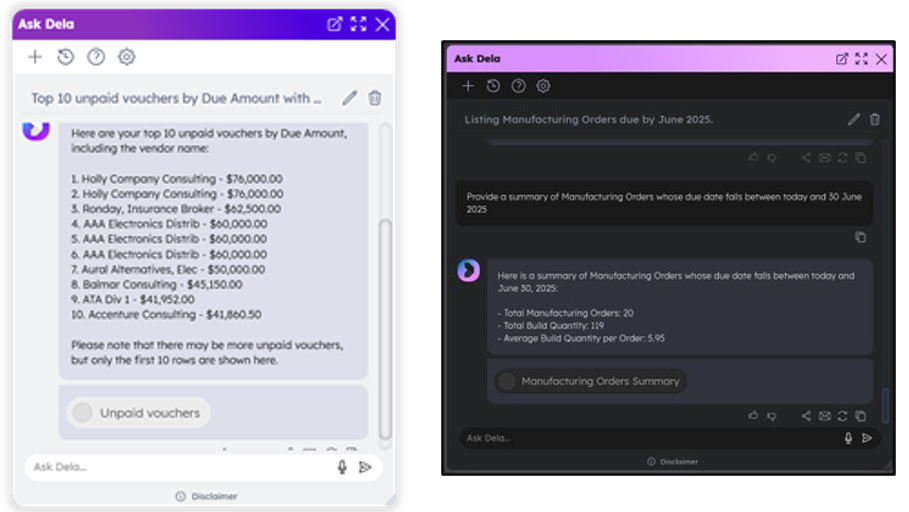Click the 'Ask Dela...' input in the dark panel

pyautogui.click(x=640, y=438)
